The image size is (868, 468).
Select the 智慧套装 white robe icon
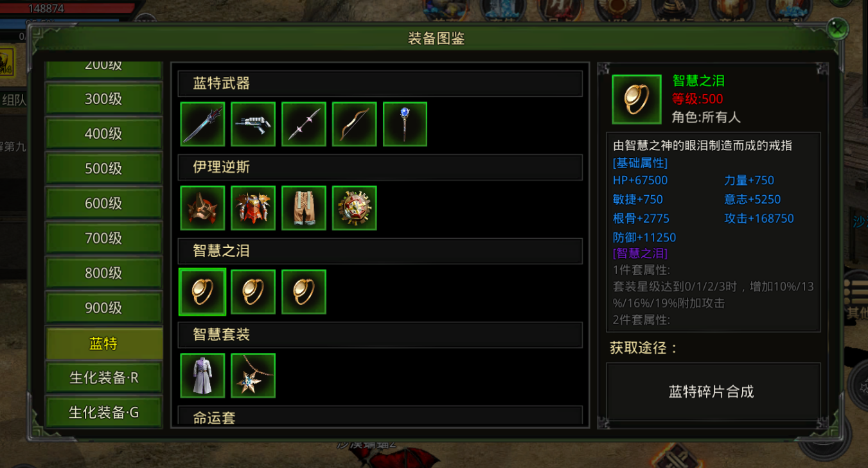coord(202,376)
